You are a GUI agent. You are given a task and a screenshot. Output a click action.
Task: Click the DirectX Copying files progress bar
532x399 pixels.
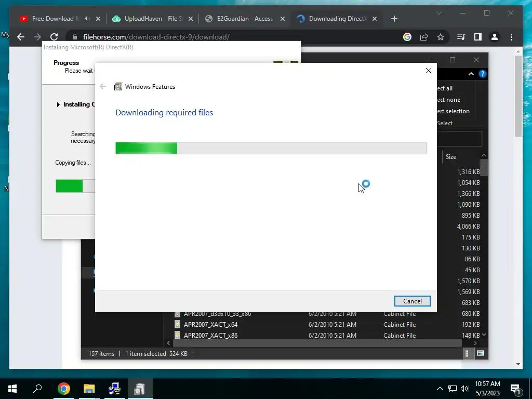(75, 186)
